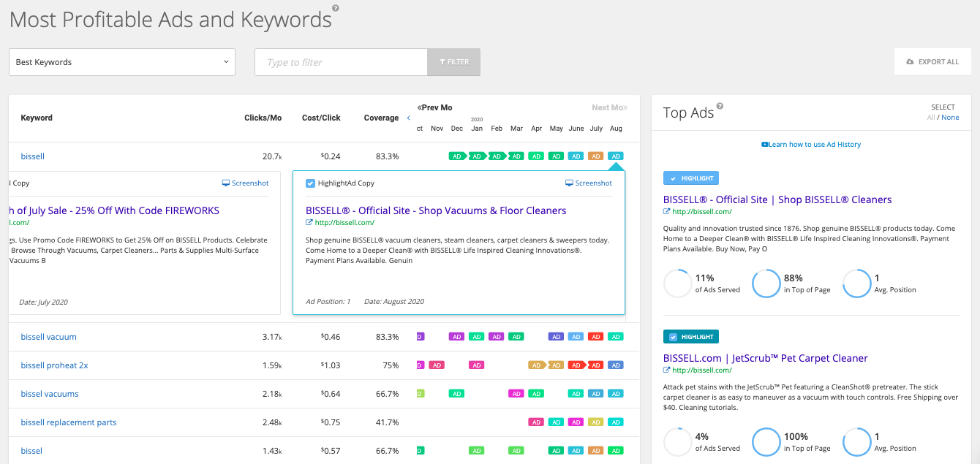
Task: Select None of the top ads
Action: pyautogui.click(x=950, y=118)
